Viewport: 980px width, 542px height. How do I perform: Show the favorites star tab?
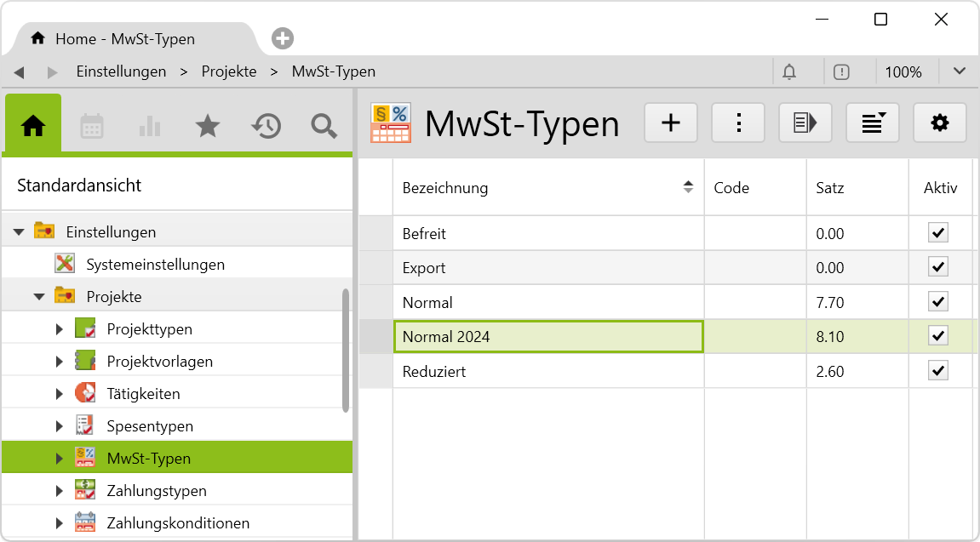point(208,126)
